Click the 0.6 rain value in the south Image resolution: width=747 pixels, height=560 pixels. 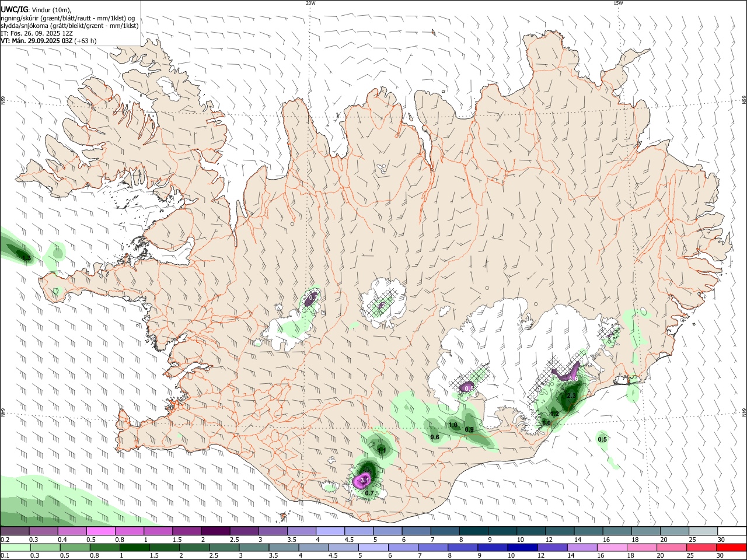click(435, 437)
